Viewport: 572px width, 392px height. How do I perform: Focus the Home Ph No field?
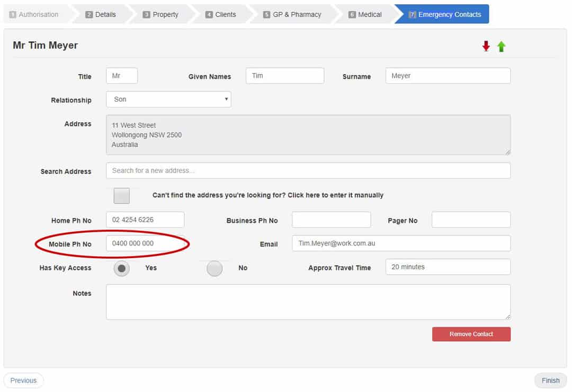145,220
